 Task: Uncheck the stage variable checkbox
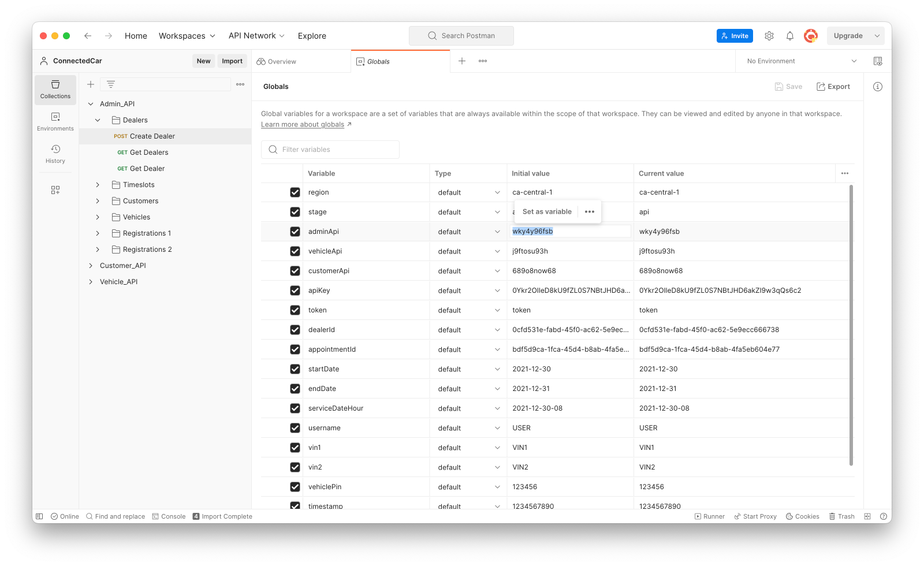pos(295,212)
